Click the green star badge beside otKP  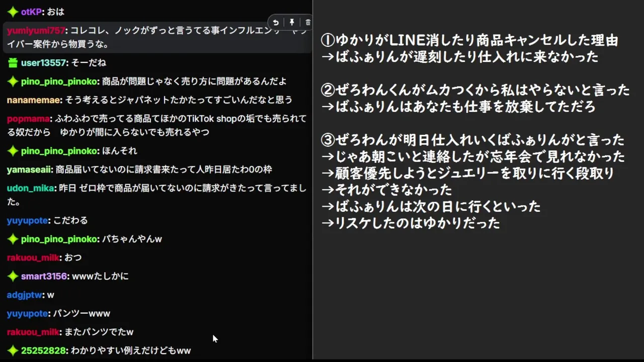click(13, 12)
